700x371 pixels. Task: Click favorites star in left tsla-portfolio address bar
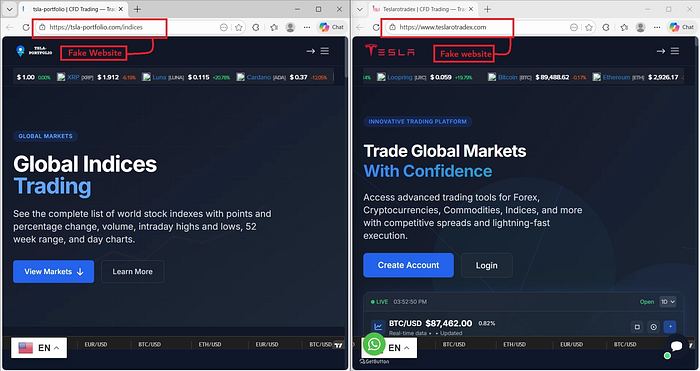click(x=239, y=27)
